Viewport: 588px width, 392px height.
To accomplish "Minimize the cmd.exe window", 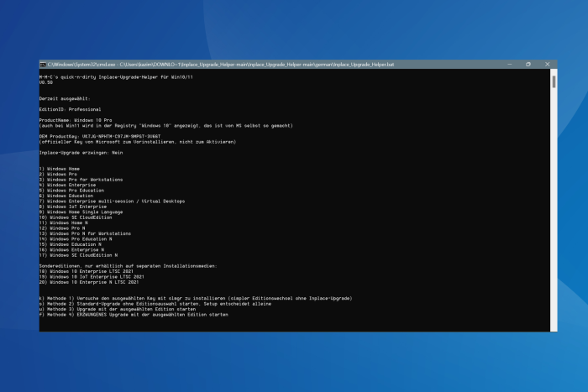I will point(510,65).
